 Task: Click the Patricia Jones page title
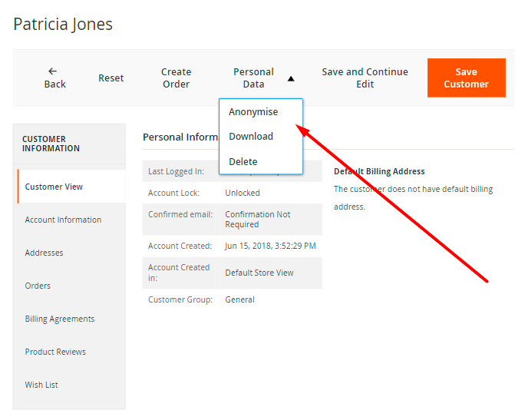point(63,24)
